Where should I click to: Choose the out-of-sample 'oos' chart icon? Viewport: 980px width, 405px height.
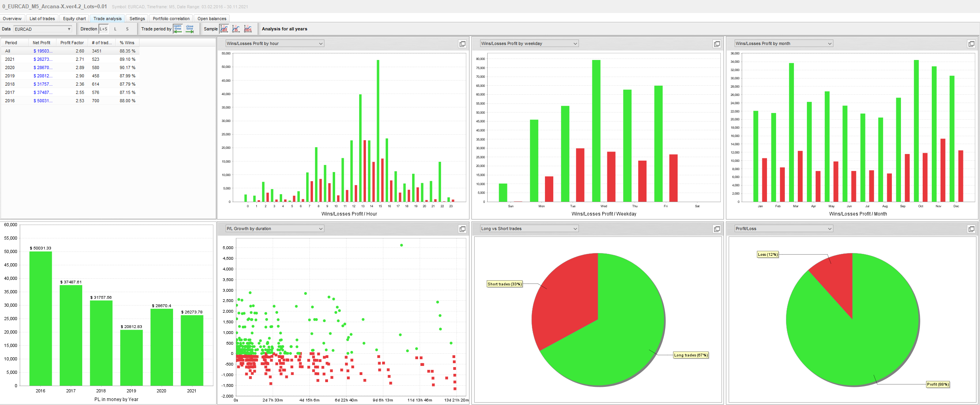point(248,29)
